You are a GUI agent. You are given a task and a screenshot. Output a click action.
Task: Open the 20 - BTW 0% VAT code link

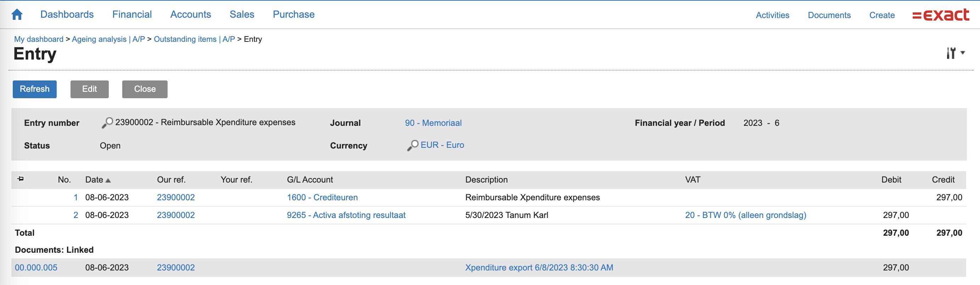745,215
